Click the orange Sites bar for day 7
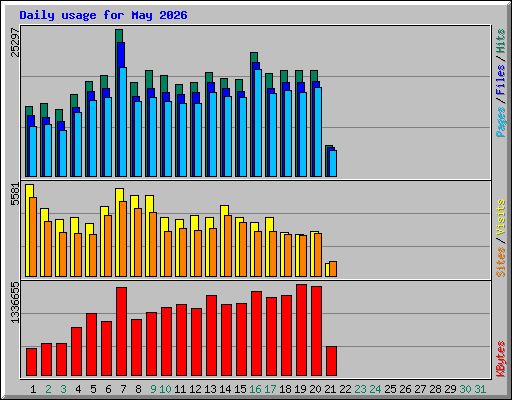 point(123,239)
